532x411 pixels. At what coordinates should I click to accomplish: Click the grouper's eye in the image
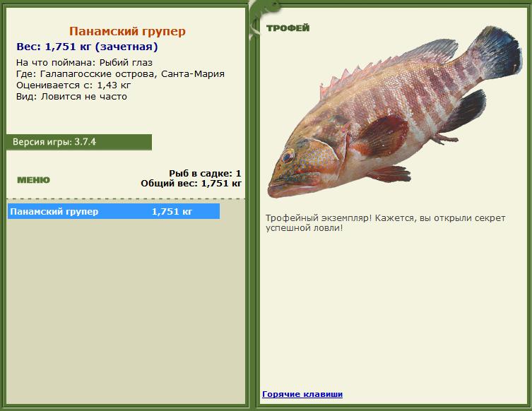pos(288,157)
